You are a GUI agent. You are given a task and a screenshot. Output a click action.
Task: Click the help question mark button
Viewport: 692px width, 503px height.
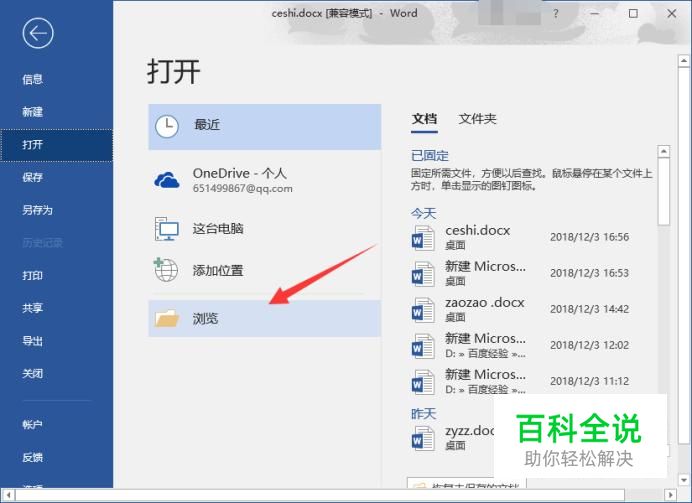click(x=556, y=14)
